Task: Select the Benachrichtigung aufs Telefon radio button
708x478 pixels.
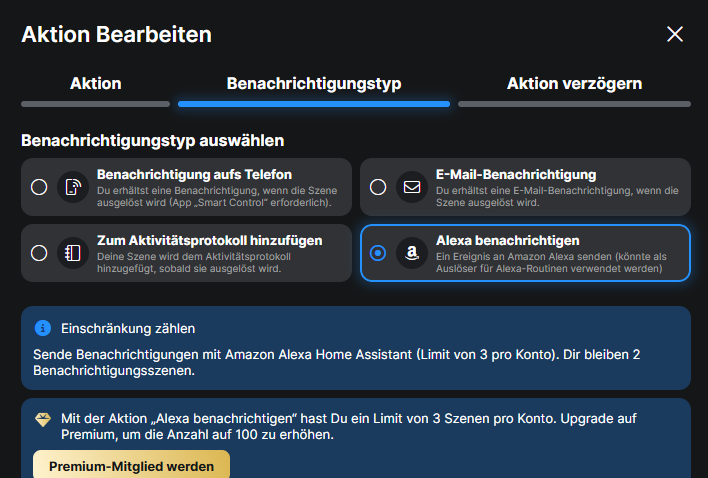Action: 39,187
